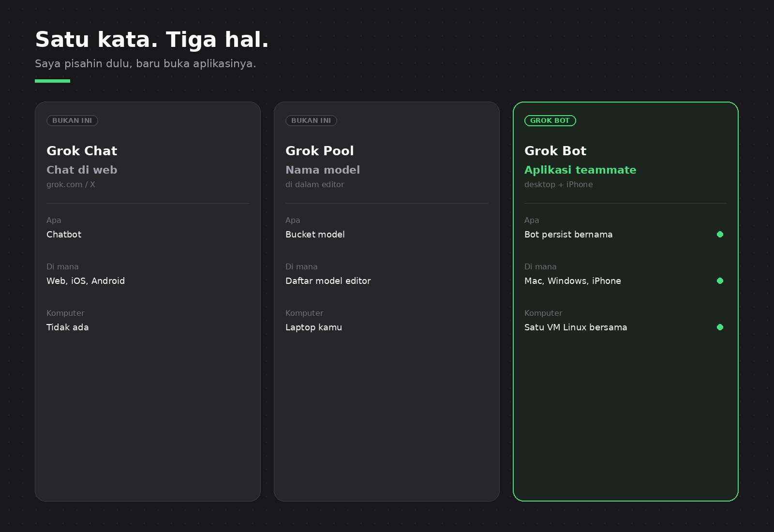Click the "di dalam editor" text
Image resolution: width=774 pixels, height=532 pixels.
click(315, 184)
